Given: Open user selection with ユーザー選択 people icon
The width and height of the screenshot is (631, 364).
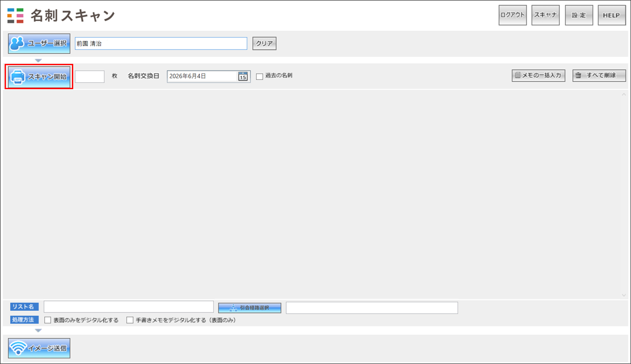Looking at the screenshot, I should [17, 43].
